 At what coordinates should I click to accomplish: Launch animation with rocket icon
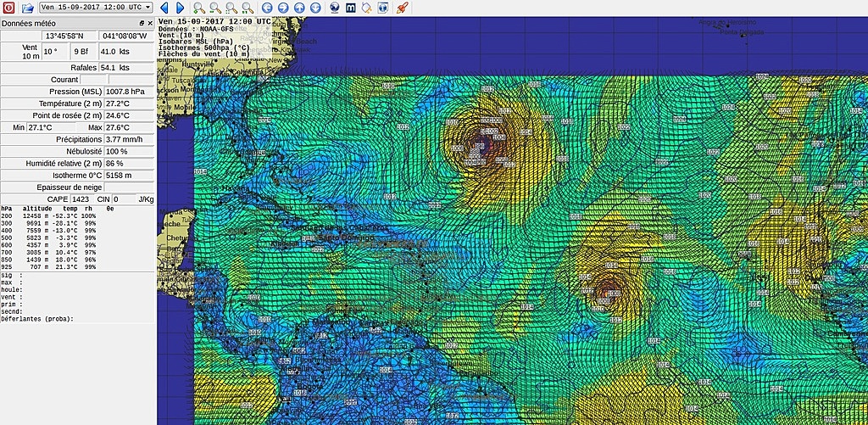tap(403, 8)
